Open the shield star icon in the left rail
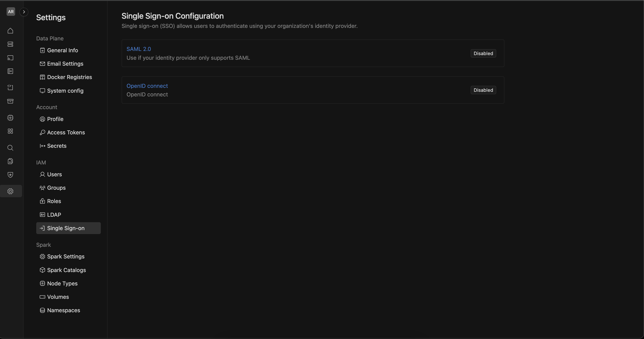Screen dimensions: 644x339 click(10, 175)
